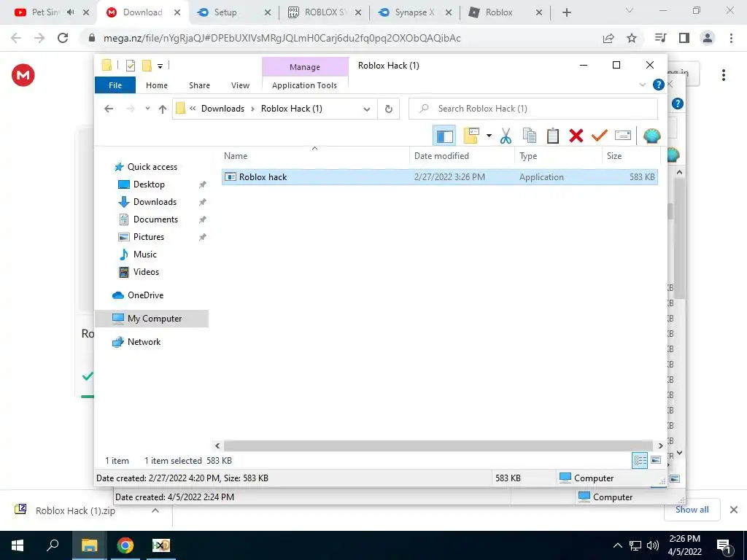Viewport: 747px width, 560px height.
Task: Click the Paste clipboard icon
Action: (x=553, y=136)
